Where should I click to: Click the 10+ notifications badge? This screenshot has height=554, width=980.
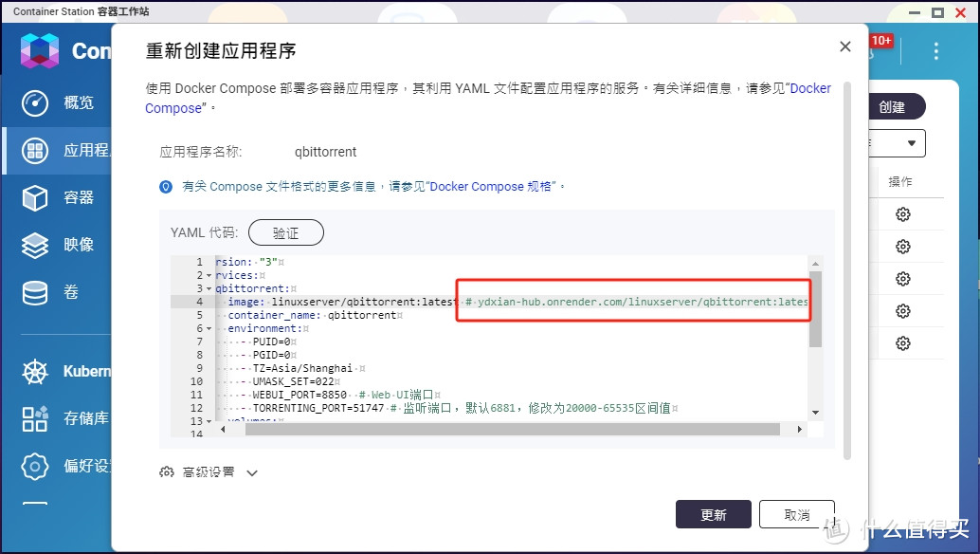[x=881, y=41]
